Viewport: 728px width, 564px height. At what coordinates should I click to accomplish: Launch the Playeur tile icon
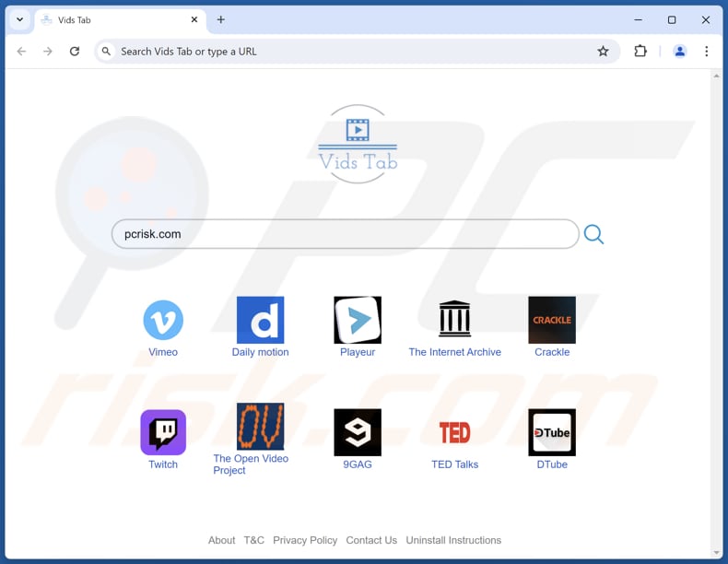point(358,320)
